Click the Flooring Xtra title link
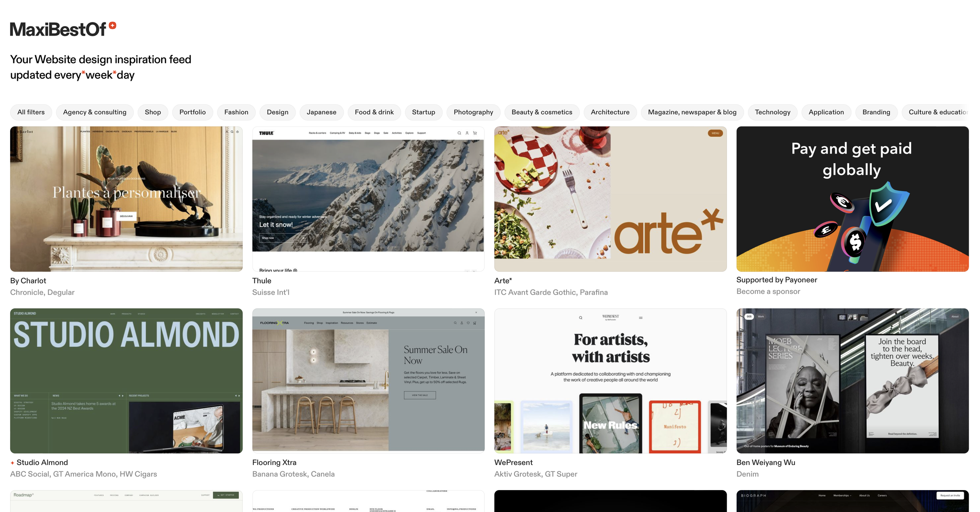Screen dimensions: 980x512 [274, 462]
